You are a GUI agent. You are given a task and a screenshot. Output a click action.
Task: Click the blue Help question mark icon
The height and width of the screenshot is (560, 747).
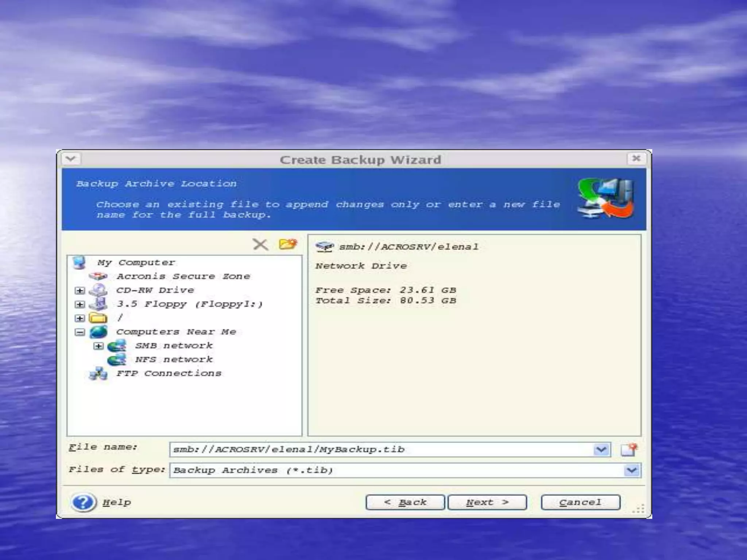pyautogui.click(x=83, y=502)
